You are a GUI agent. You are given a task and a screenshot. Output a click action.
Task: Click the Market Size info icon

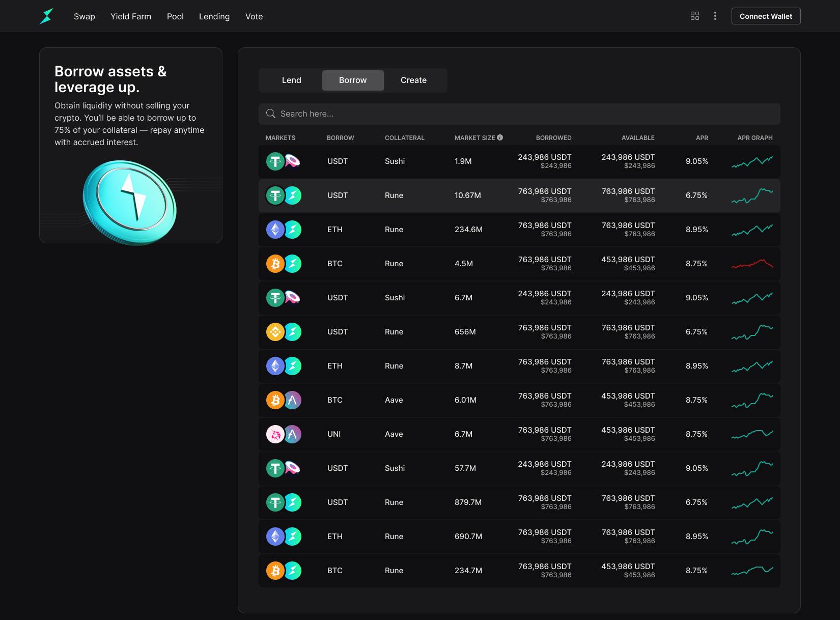(x=500, y=137)
